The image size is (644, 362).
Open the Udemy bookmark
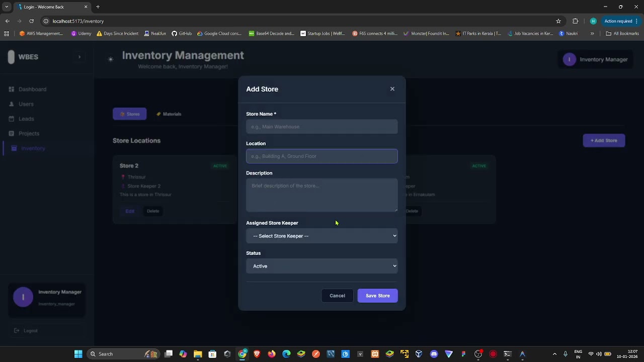coord(81,34)
